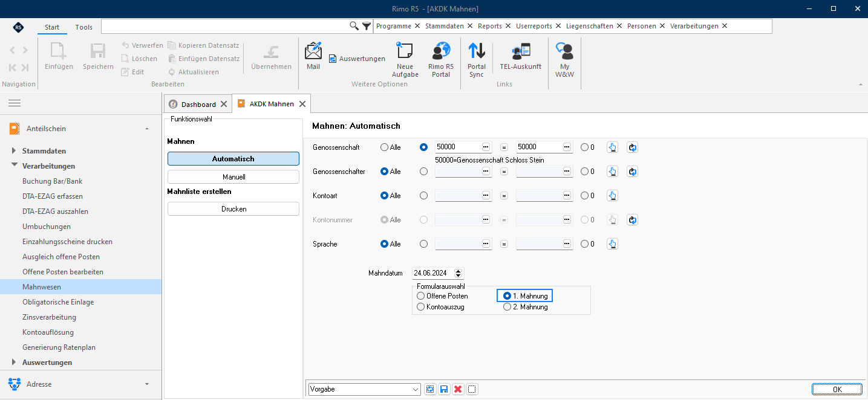Select the range radio for Genossenschafter
Image resolution: width=868 pixels, height=400 pixels.
pyautogui.click(x=423, y=172)
